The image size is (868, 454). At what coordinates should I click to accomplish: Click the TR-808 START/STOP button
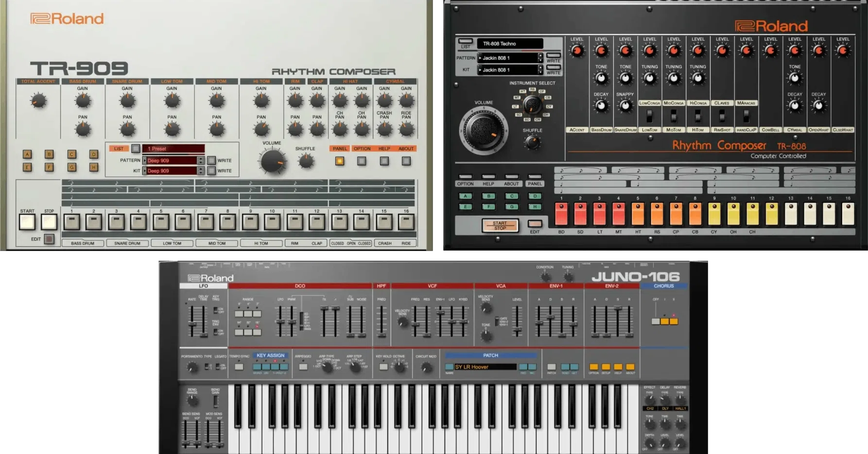[500, 225]
